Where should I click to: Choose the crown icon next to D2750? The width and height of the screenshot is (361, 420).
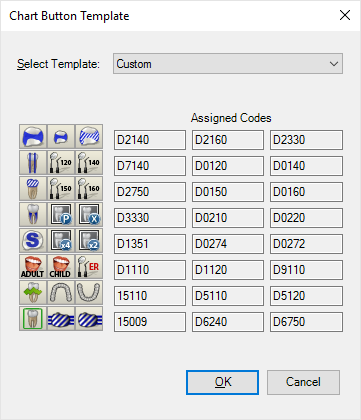pyautogui.click(x=33, y=189)
